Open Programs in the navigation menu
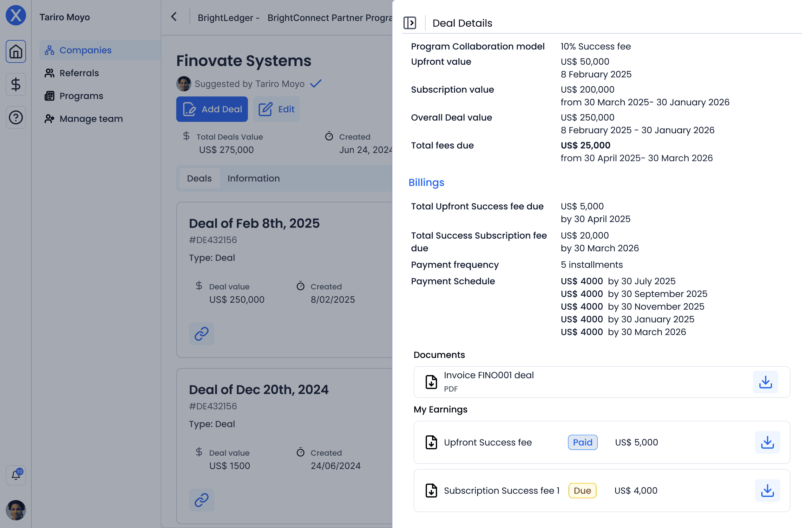The image size is (812, 528). 81,96
